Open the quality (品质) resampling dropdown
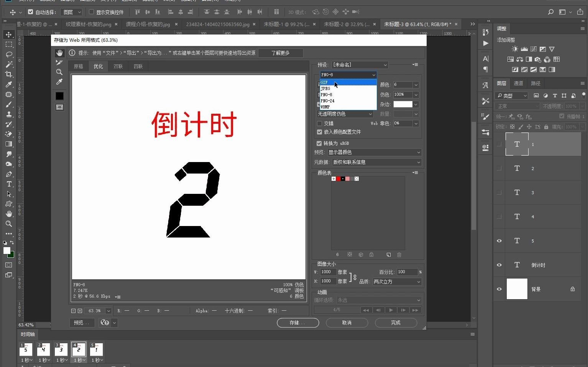This screenshot has width=588, height=367. [397, 282]
